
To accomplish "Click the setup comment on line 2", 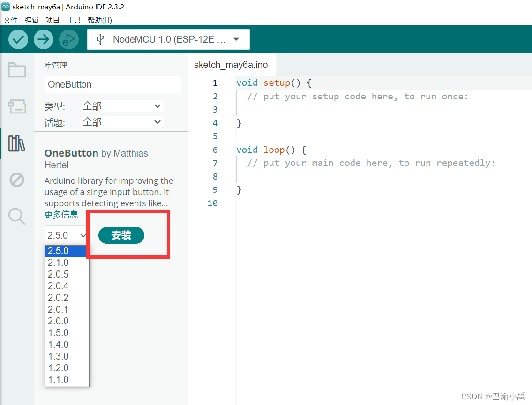I will 358,97.
